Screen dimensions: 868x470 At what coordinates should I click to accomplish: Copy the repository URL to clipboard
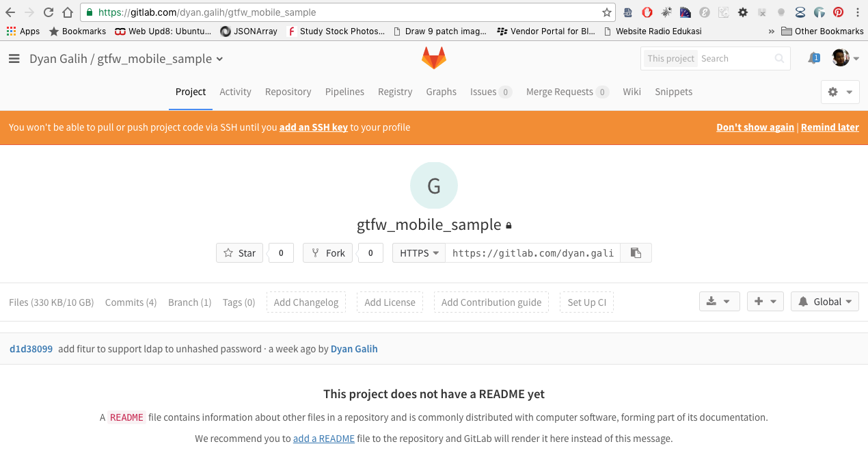pos(636,253)
